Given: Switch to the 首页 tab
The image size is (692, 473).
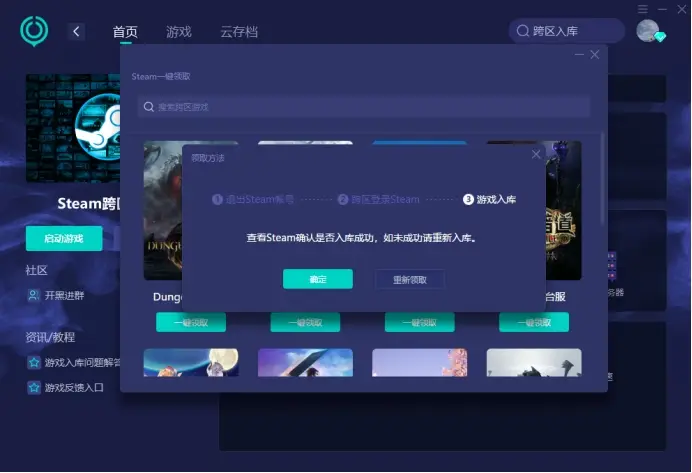Looking at the screenshot, I should pos(125,32).
